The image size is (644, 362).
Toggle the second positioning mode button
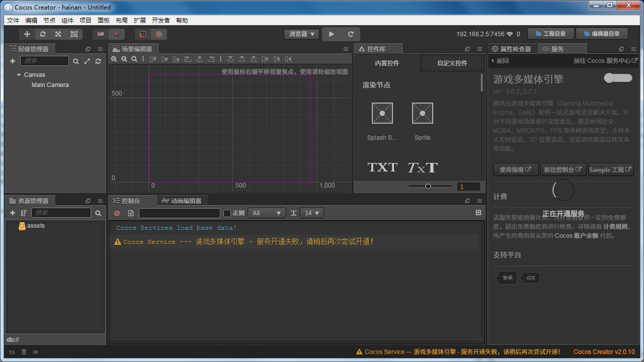[x=117, y=34]
